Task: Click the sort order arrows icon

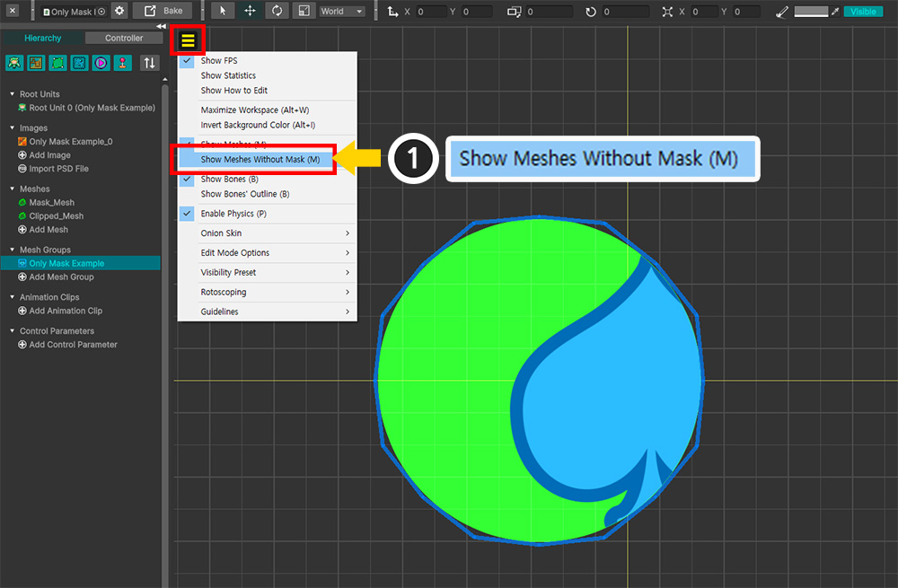Action: pyautogui.click(x=149, y=63)
